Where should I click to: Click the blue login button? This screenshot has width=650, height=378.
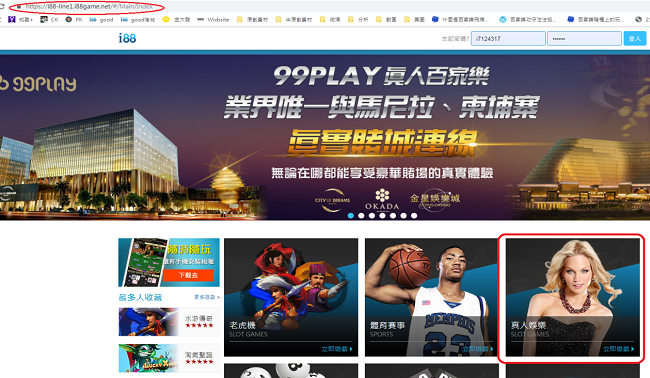(x=635, y=39)
